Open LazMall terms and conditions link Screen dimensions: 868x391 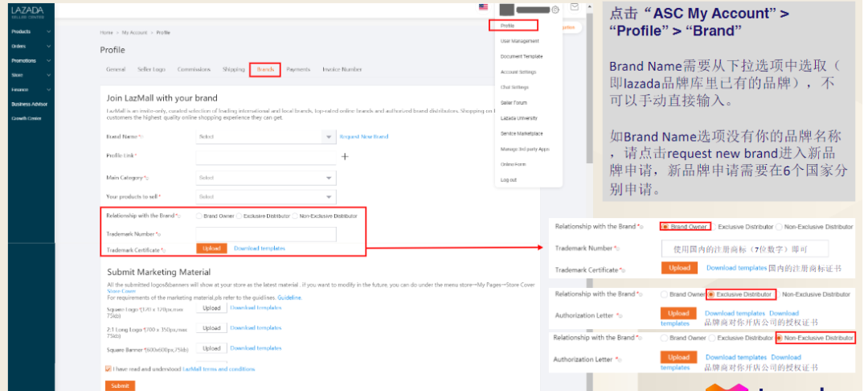coord(219,368)
